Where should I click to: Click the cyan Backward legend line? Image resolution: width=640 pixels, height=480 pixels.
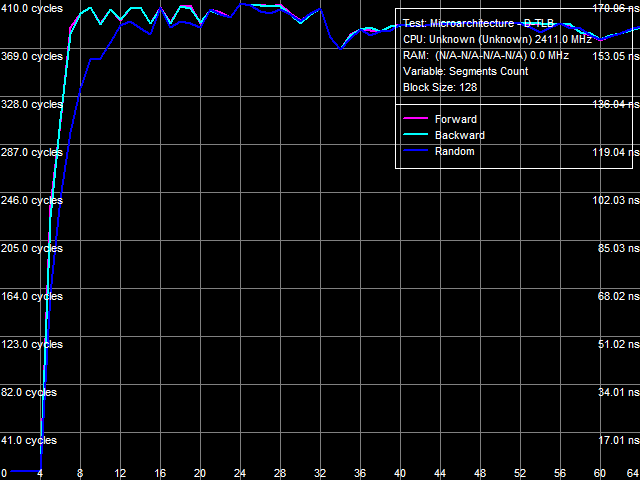418,135
